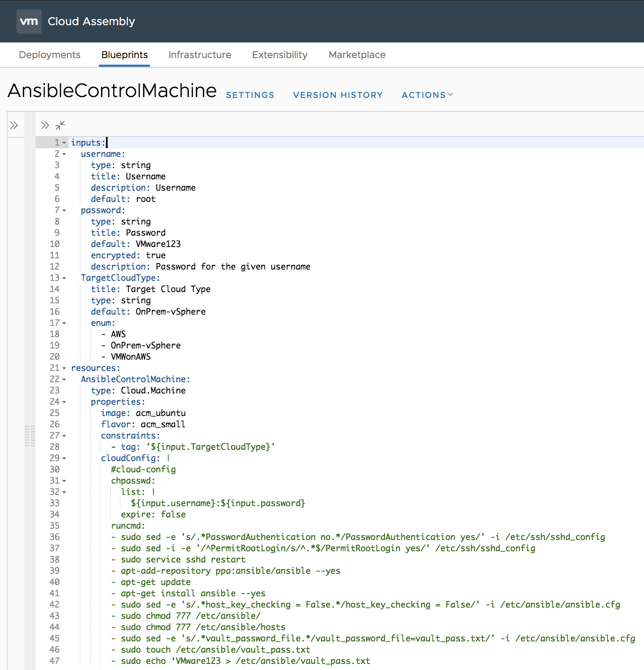Click 'expire: false' line
The image size is (644, 670).
tap(153, 514)
